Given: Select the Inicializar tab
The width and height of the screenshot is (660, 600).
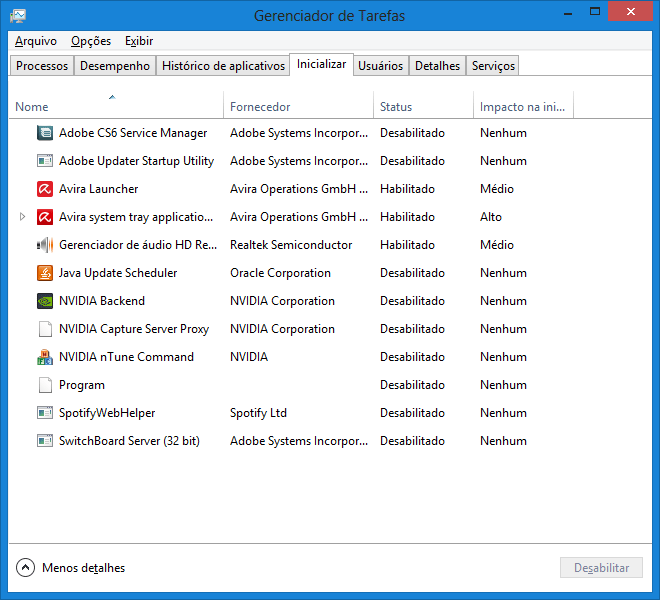Looking at the screenshot, I should [x=321, y=64].
